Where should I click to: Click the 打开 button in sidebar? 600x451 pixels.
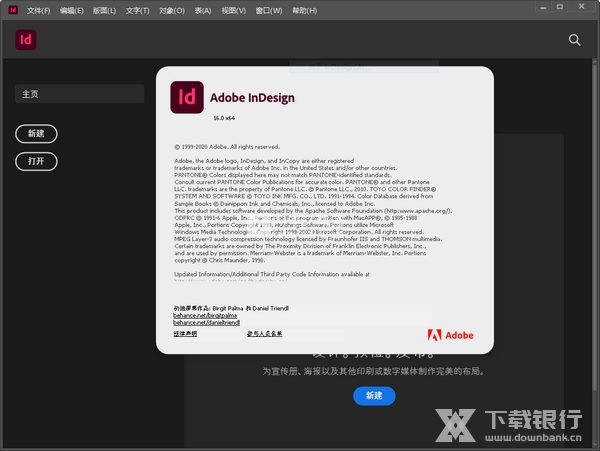pyautogui.click(x=36, y=161)
